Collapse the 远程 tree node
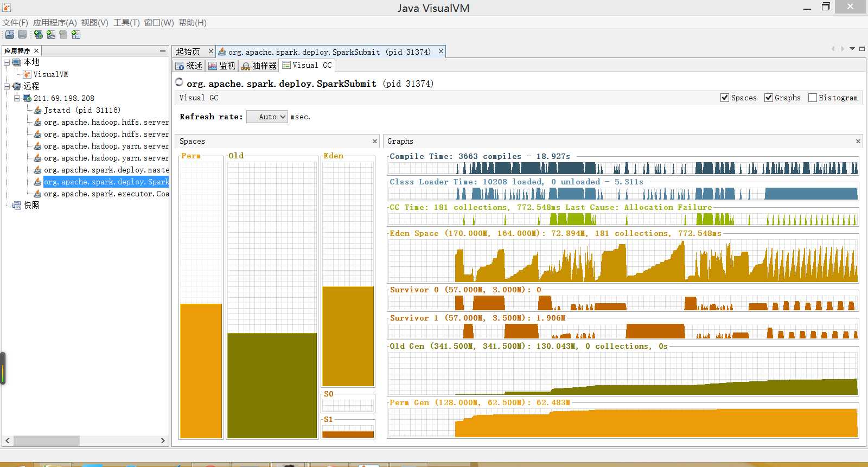Viewport: 868px width, 467px height. (x=7, y=86)
